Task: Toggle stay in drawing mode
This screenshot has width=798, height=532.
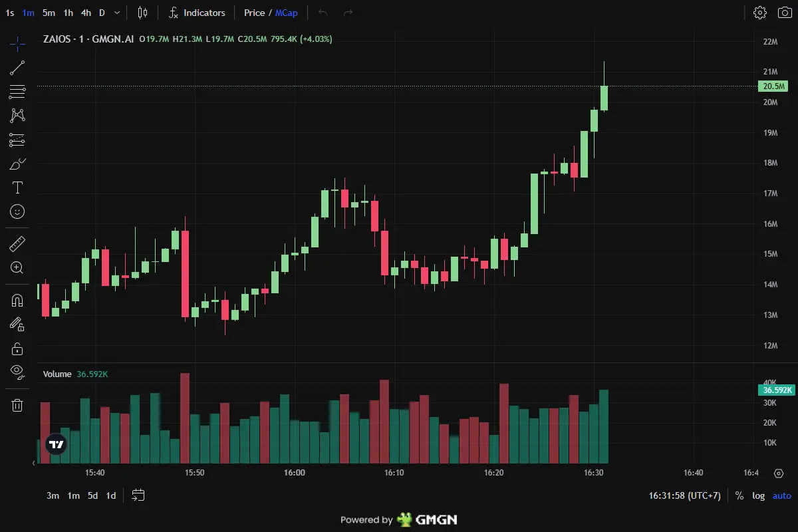Action: tap(17, 324)
